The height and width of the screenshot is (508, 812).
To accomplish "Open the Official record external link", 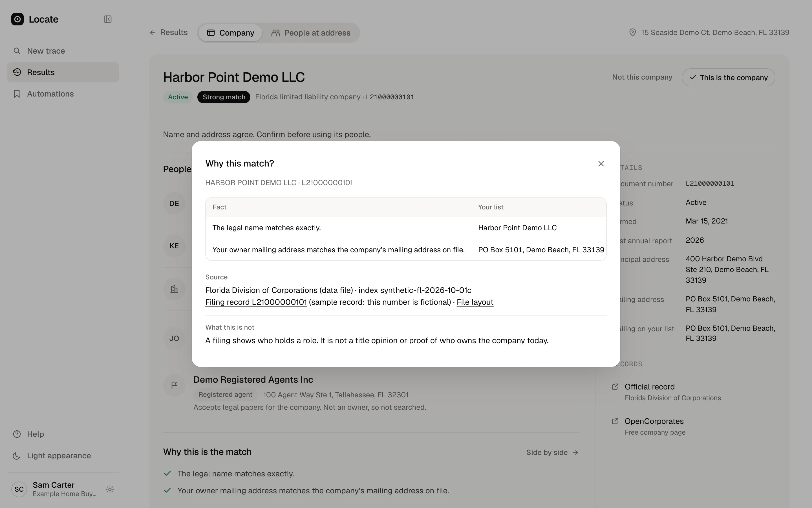I will tap(650, 387).
